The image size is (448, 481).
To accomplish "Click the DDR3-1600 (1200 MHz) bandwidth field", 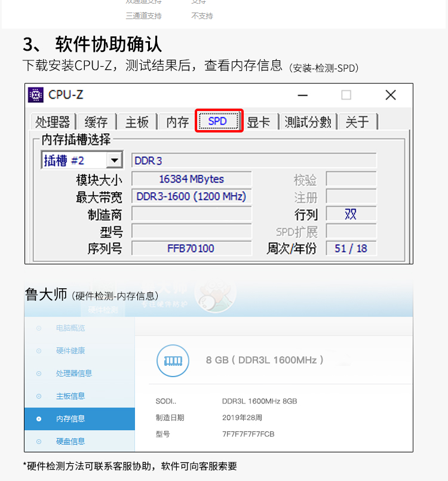I will coord(192,196).
